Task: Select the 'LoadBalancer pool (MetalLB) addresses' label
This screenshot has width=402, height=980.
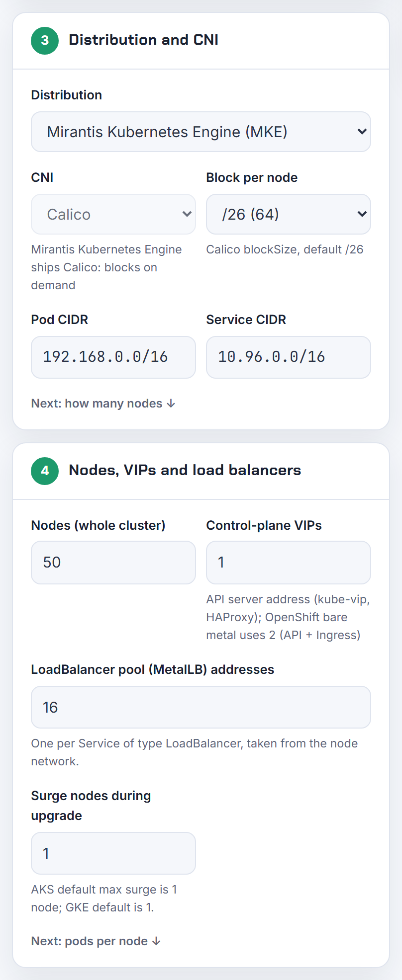Action: pos(153,669)
